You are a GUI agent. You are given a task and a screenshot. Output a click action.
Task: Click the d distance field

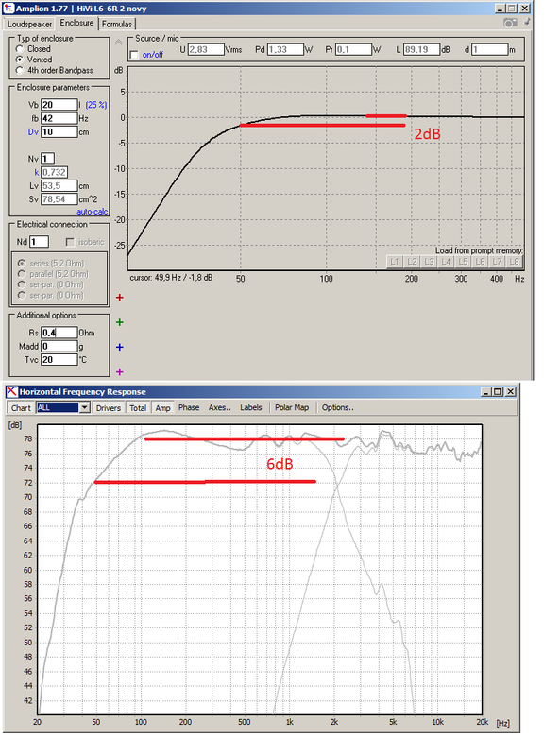[490, 49]
